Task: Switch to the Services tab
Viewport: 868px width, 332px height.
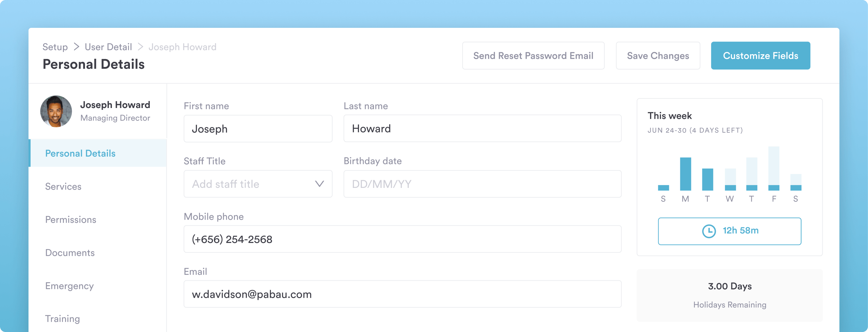Action: [63, 187]
